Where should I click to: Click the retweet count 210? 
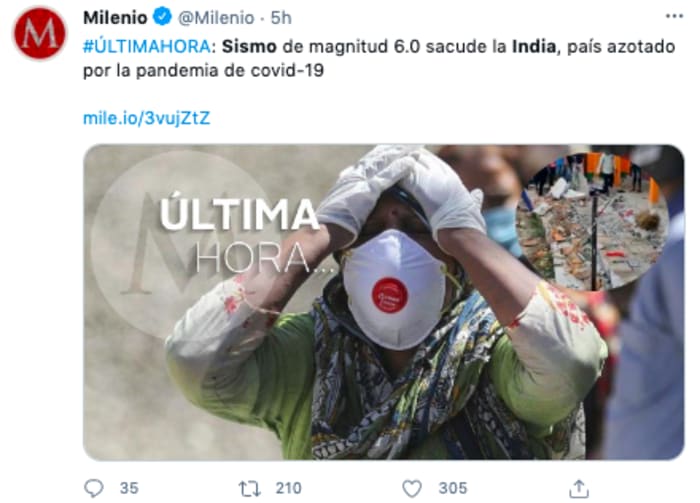tap(288, 488)
